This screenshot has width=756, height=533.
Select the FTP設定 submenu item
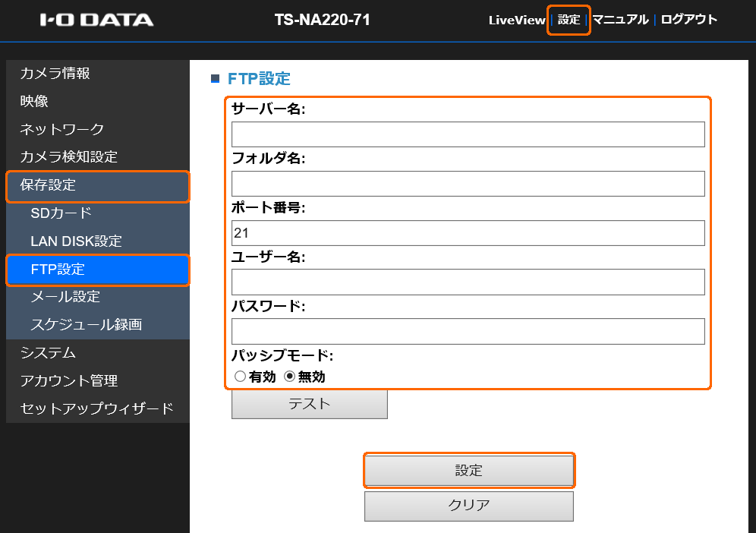(x=98, y=270)
